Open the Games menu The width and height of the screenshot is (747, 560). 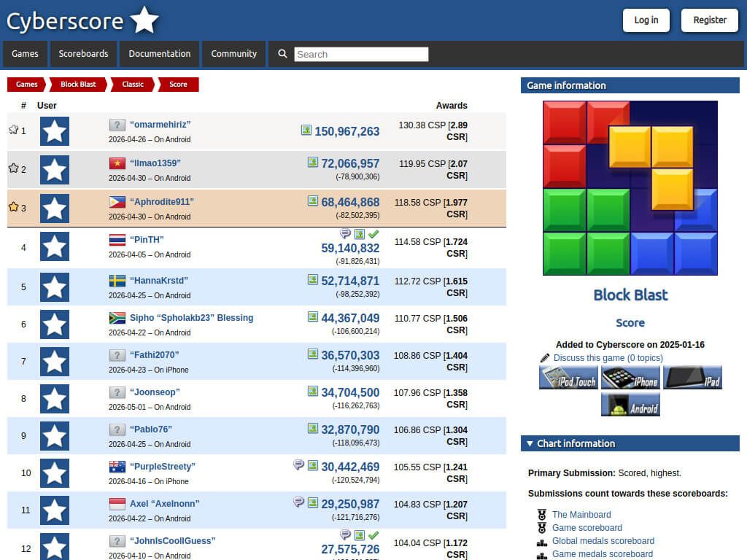[25, 54]
